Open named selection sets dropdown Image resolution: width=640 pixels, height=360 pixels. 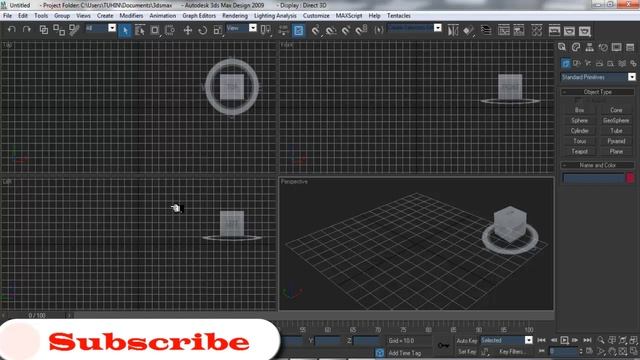point(414,28)
